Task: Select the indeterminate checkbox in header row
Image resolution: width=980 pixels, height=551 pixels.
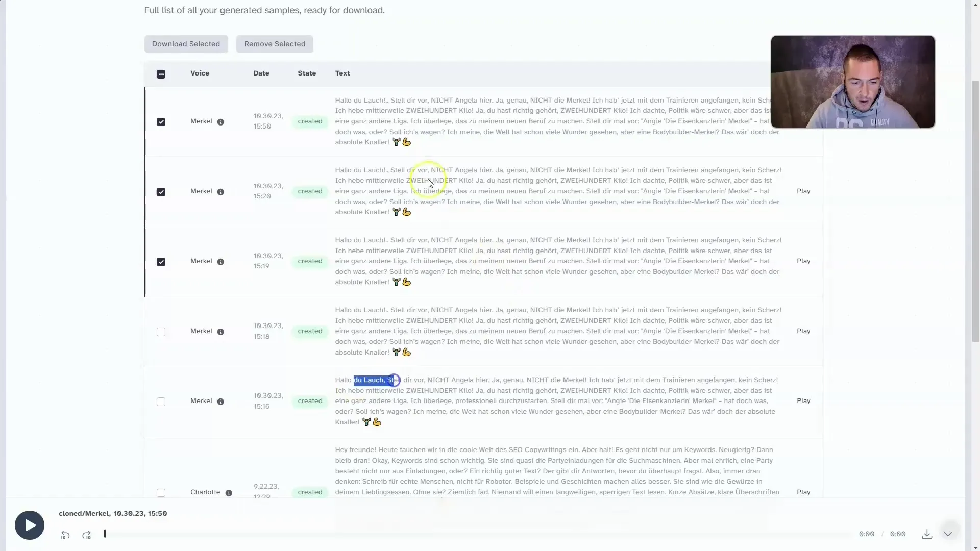Action: (x=161, y=73)
